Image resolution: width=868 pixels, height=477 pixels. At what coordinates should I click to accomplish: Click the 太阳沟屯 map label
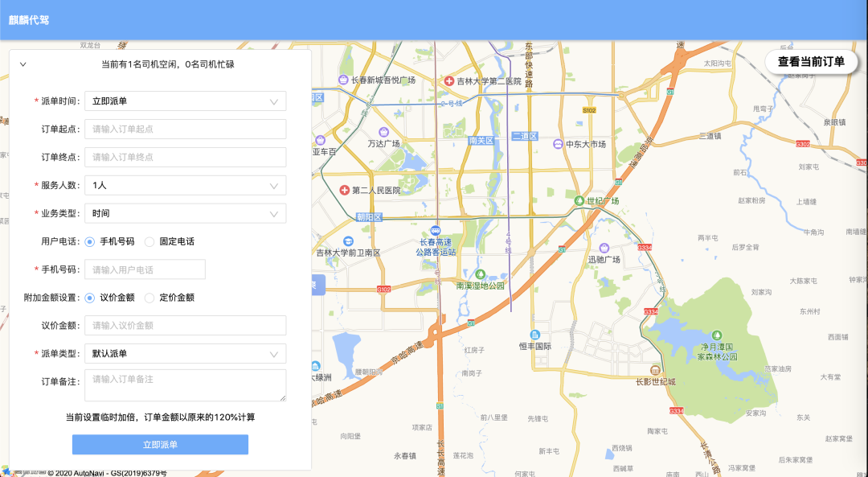coord(718,64)
